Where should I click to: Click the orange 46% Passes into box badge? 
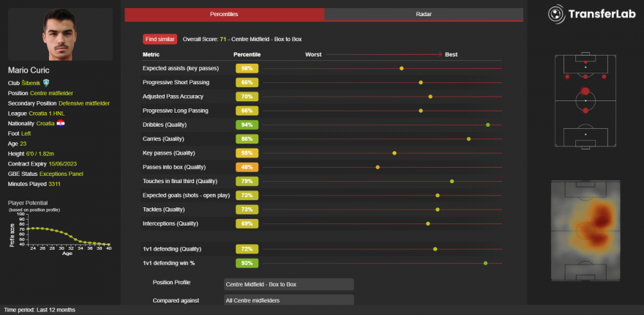pos(247,167)
